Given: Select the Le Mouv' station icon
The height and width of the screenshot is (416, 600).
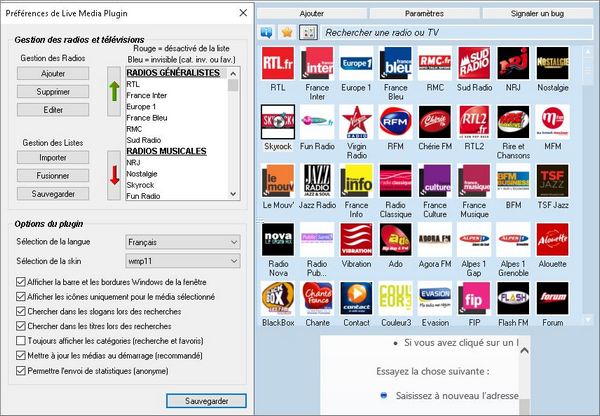Looking at the screenshot, I should pyautogui.click(x=278, y=181).
